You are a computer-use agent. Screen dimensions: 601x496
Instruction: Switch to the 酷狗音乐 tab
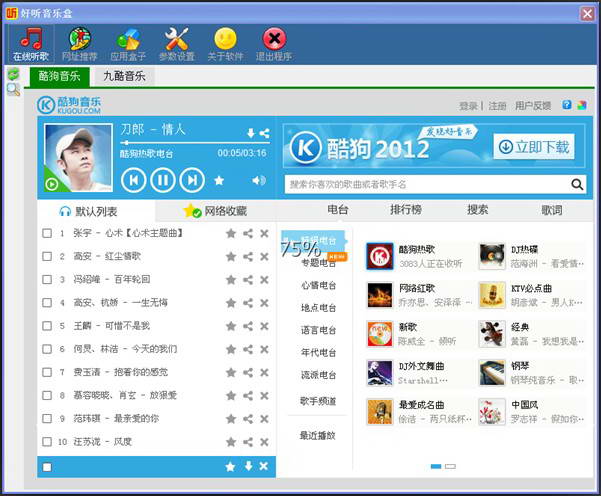60,76
